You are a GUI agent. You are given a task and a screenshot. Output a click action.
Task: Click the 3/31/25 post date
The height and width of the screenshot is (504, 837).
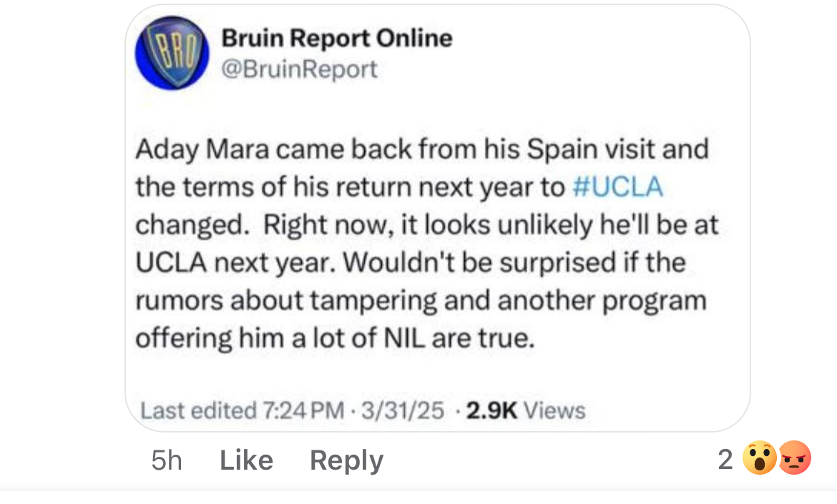coord(403,411)
